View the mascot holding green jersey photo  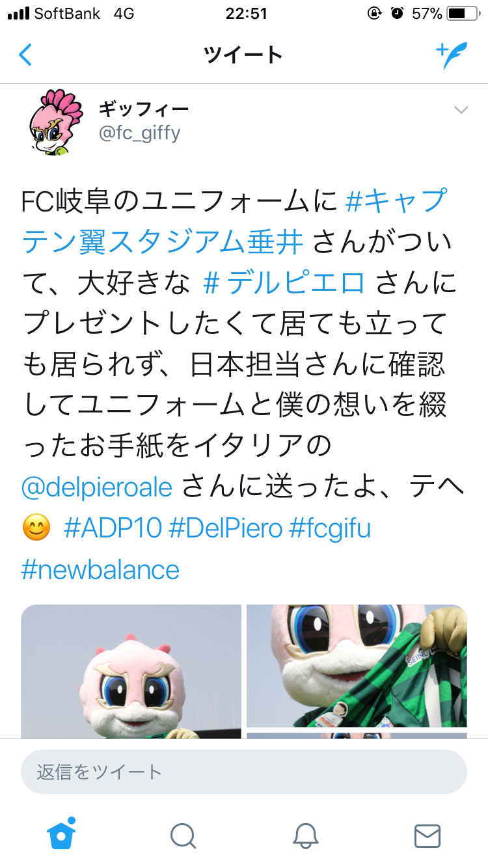pyautogui.click(x=357, y=665)
